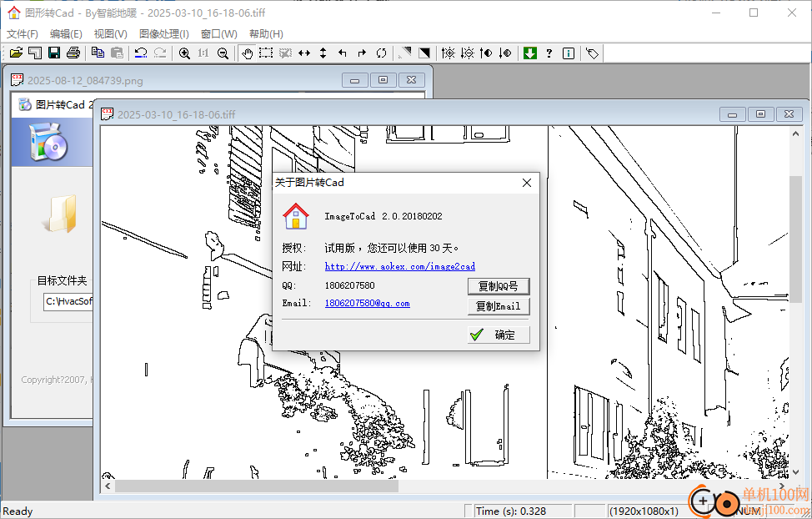The width and height of the screenshot is (812, 519).
Task: Rotate the image right
Action: tap(362, 53)
